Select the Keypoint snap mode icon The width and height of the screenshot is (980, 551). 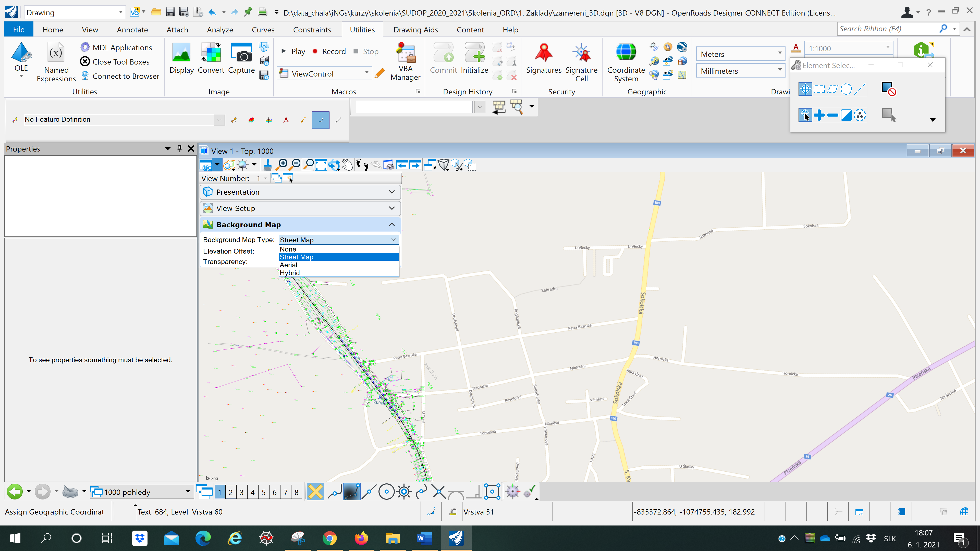tap(351, 492)
